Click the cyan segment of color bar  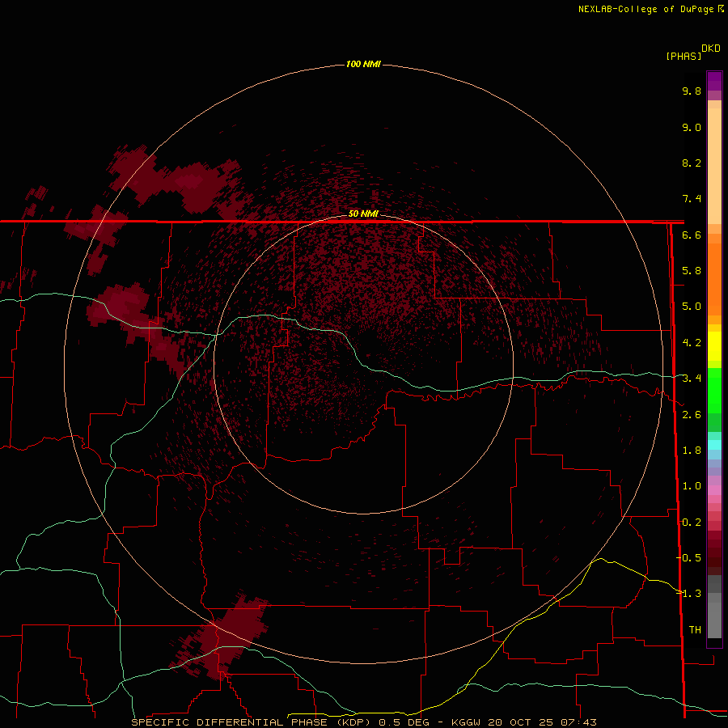pos(714,444)
